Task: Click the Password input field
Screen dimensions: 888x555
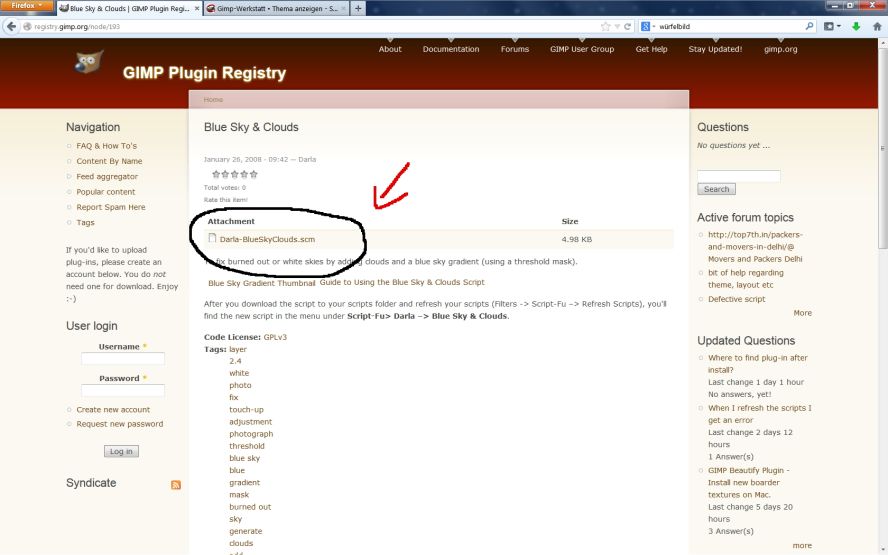Action: point(123,390)
